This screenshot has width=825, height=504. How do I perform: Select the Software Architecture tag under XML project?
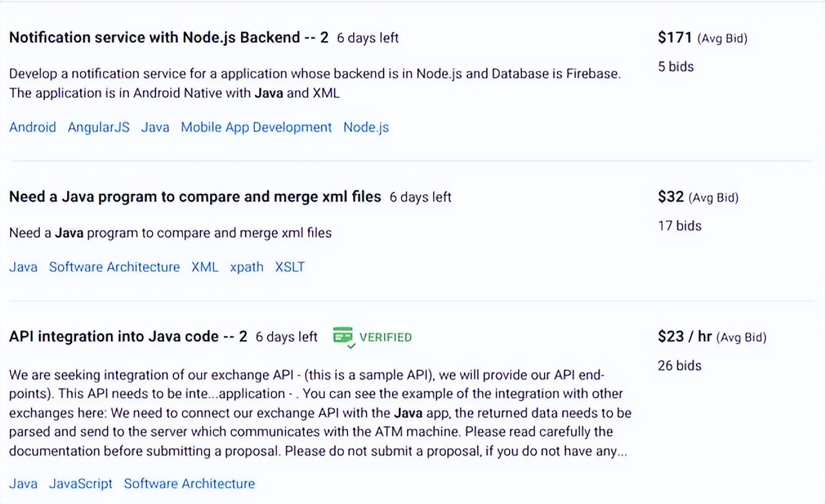114,267
